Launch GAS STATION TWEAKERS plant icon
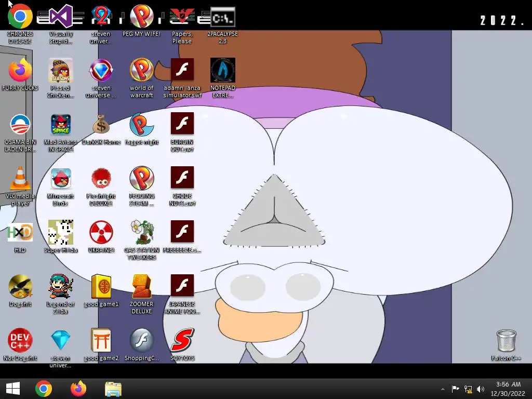Image resolution: width=532 pixels, height=399 pixels. 141,232
